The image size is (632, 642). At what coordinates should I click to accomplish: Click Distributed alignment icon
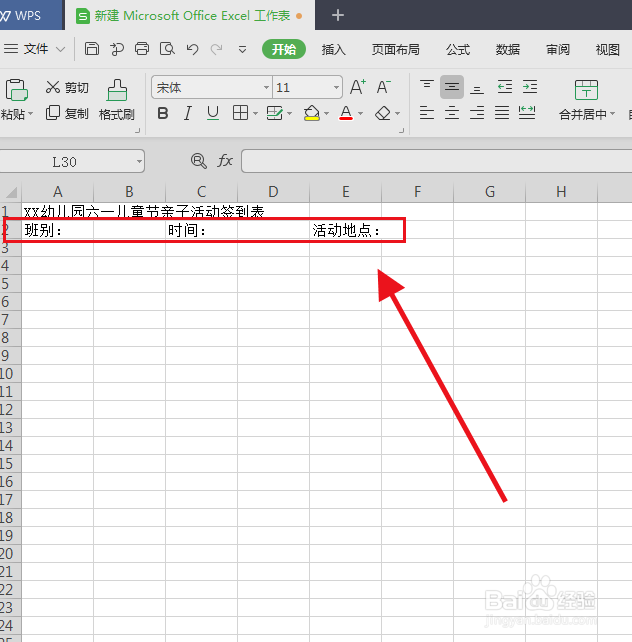[x=527, y=113]
